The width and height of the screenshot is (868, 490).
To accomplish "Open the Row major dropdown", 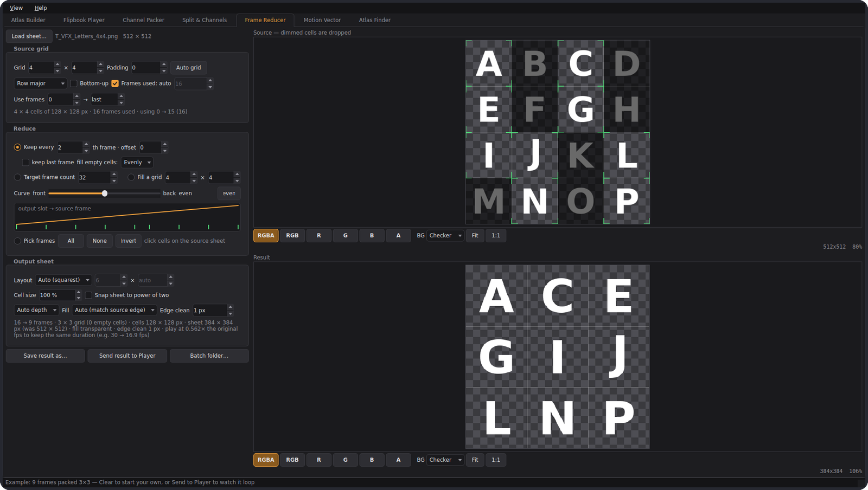I will point(41,83).
